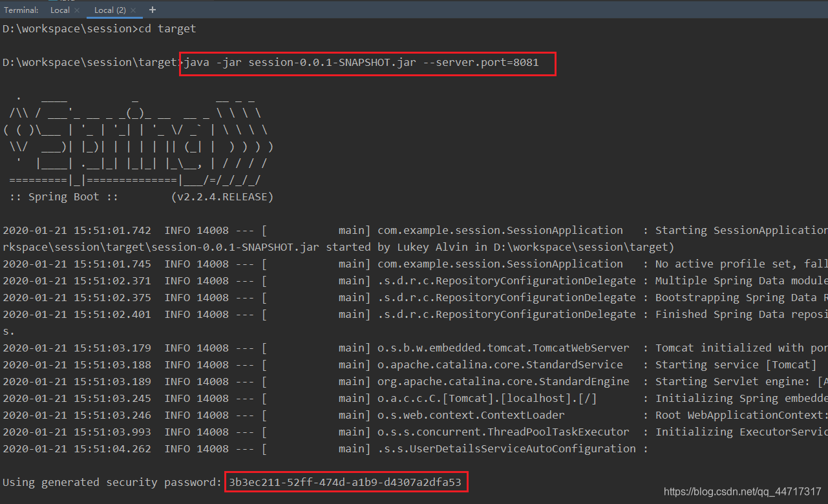Click the 'cd target' command text
Screen dimensions: 828x504
coord(167,29)
